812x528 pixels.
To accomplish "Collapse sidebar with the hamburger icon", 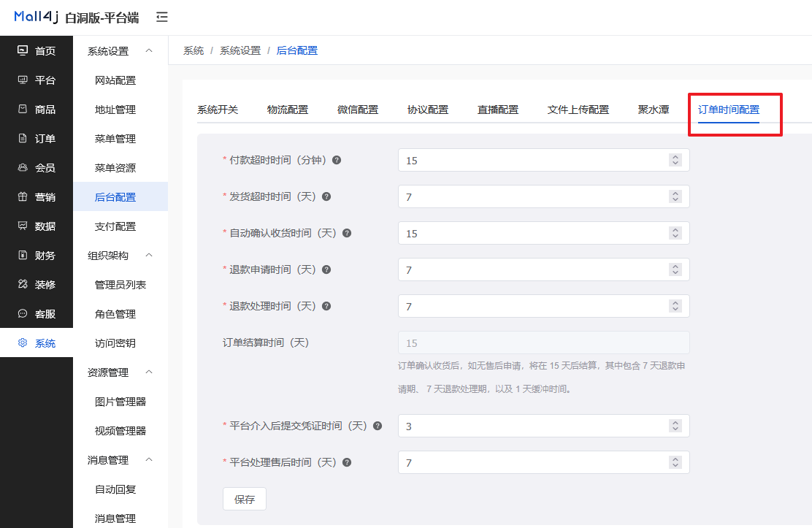I will (x=162, y=17).
